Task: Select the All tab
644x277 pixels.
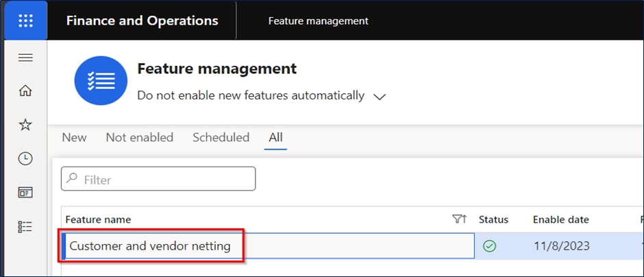Action: click(275, 137)
